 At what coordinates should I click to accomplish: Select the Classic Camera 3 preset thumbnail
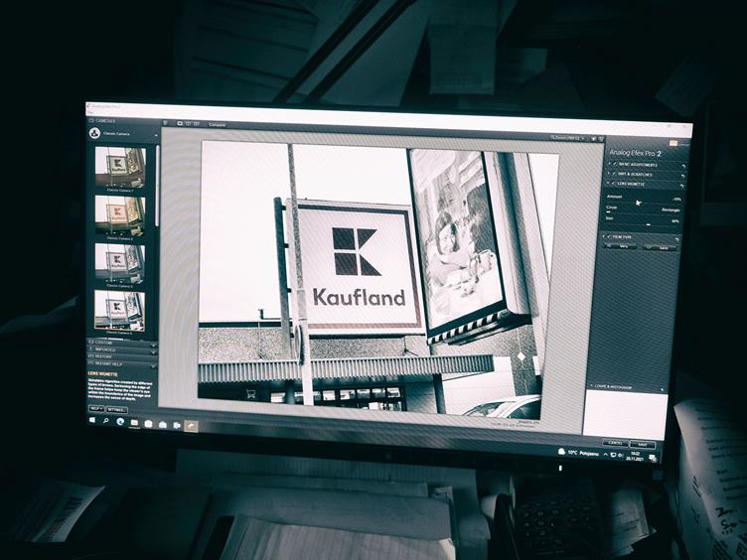pyautogui.click(x=119, y=263)
